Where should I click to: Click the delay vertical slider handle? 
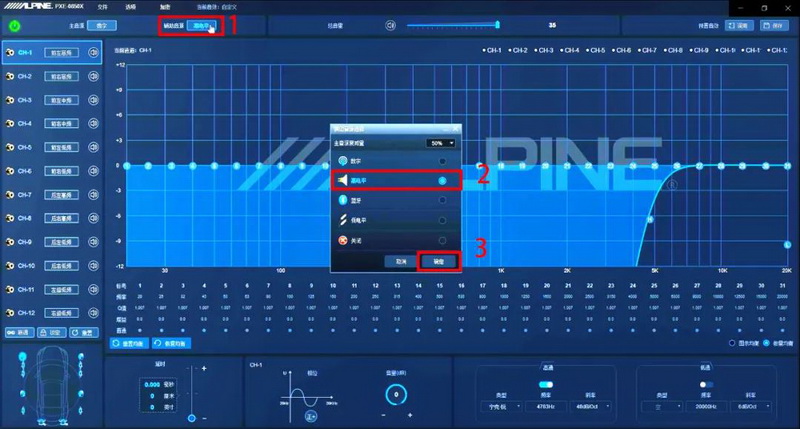(191, 418)
